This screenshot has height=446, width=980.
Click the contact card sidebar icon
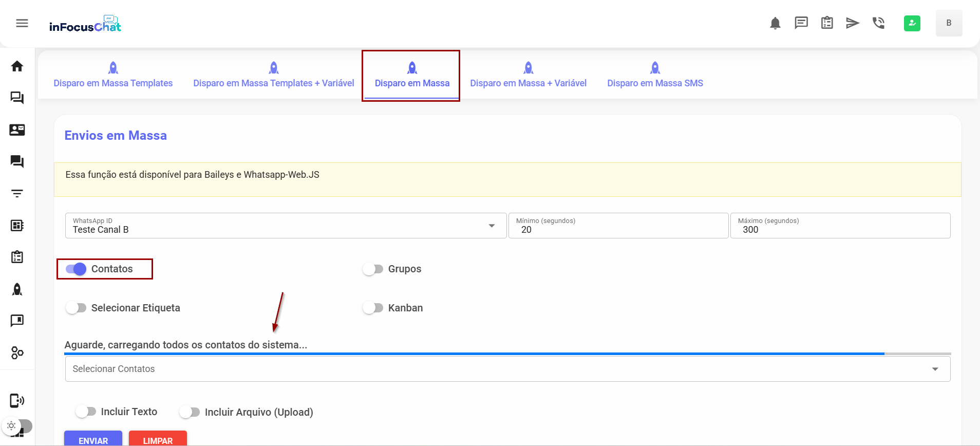[17, 130]
